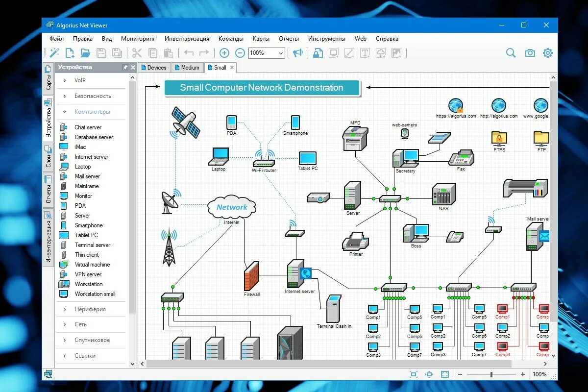Screen dimensions: 588x392
Task: Click the Redo arrow icon
Action: click(x=204, y=53)
